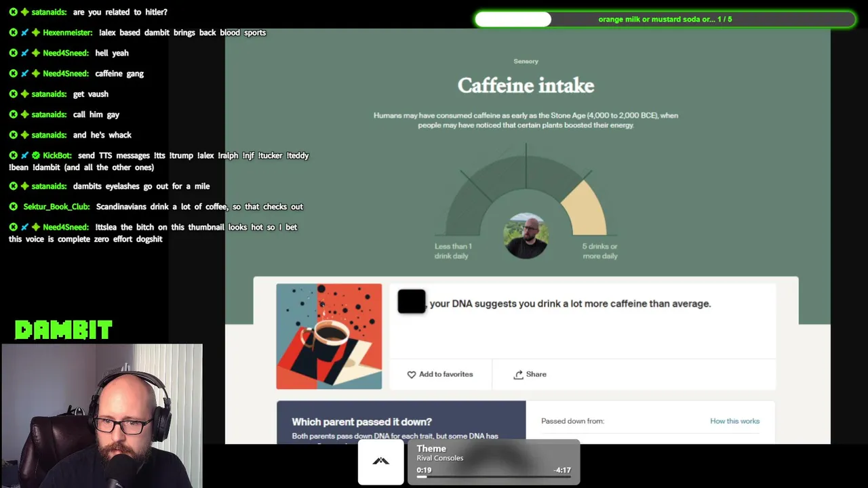Click chat message 'dambits eyelashes go out for a mile'
This screenshot has height=488, width=868.
pos(141,186)
